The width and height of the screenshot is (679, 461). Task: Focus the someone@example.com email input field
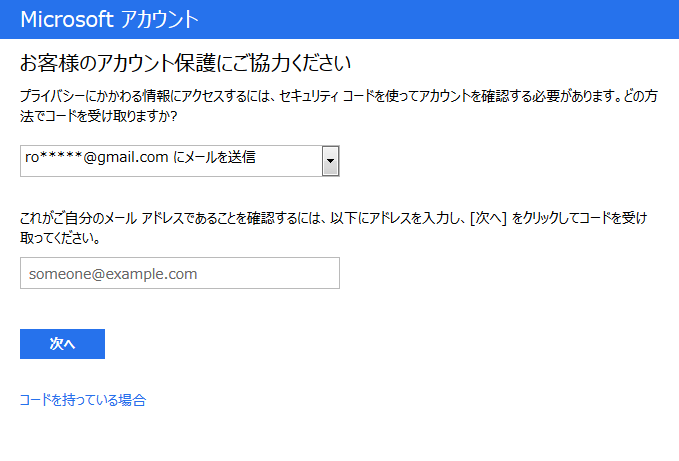click(180, 273)
